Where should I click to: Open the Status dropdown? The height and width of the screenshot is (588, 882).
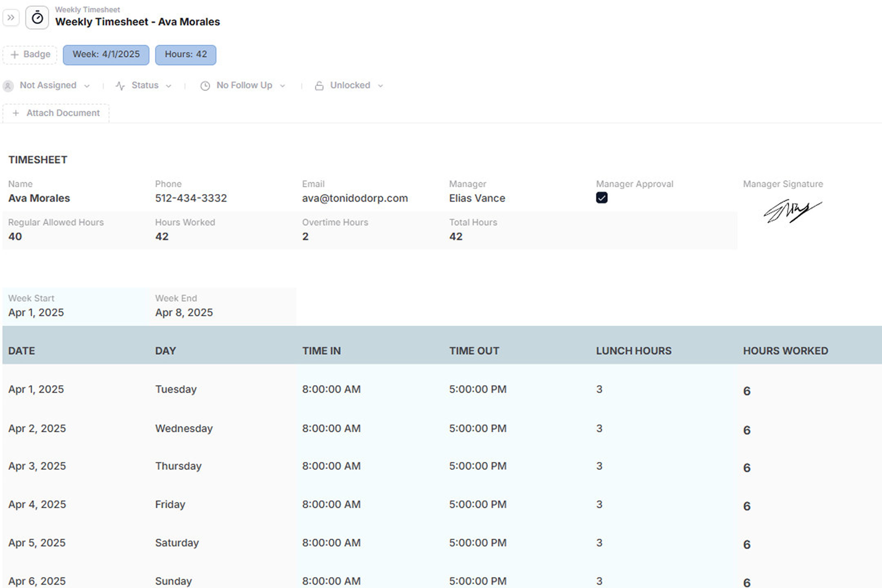click(143, 85)
